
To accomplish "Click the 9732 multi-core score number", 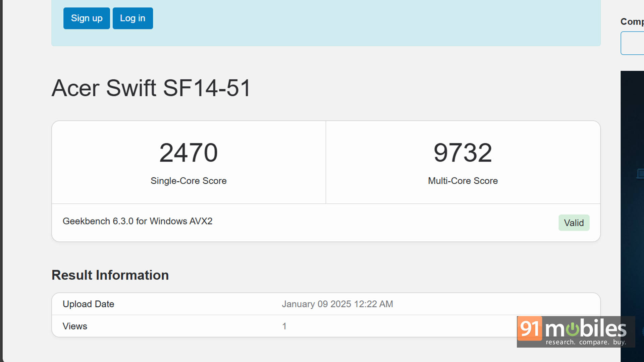I will click(x=463, y=153).
